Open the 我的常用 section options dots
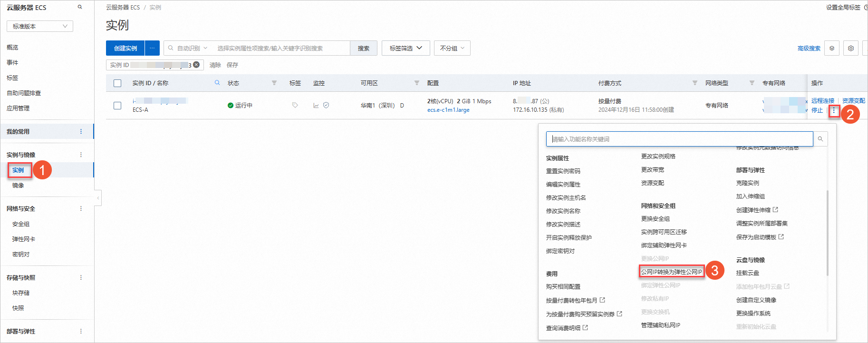868x343 pixels. [x=81, y=131]
